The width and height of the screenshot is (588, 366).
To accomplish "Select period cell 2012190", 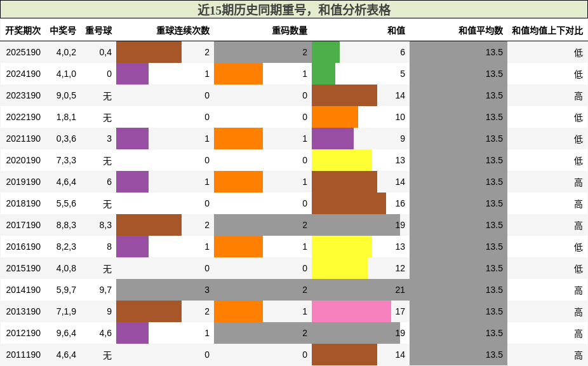I will tap(23, 333).
